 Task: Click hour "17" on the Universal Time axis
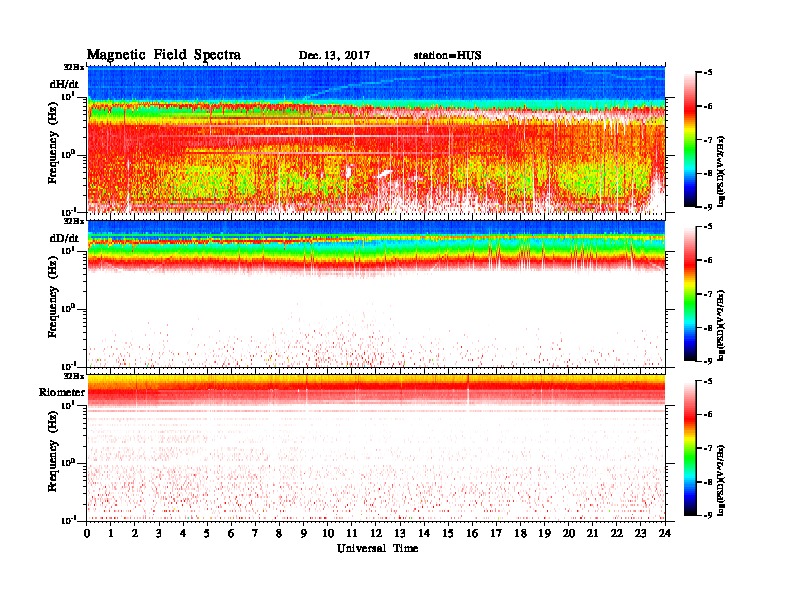[496, 533]
